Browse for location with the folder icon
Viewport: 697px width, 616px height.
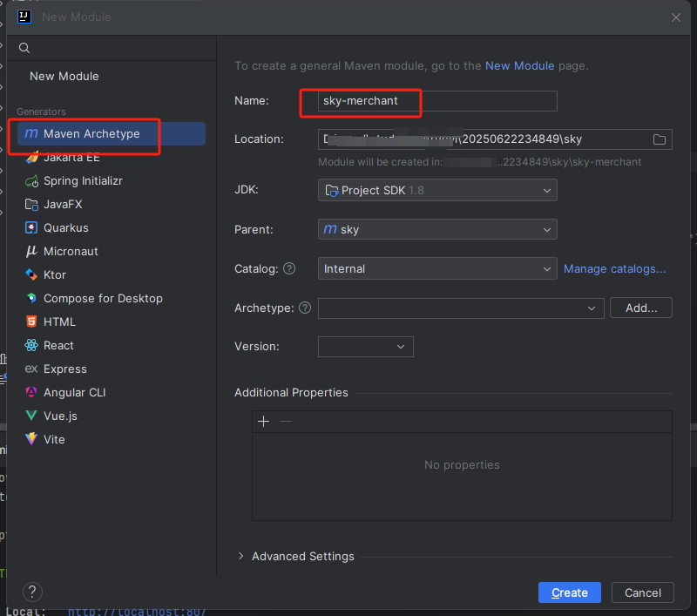point(660,139)
